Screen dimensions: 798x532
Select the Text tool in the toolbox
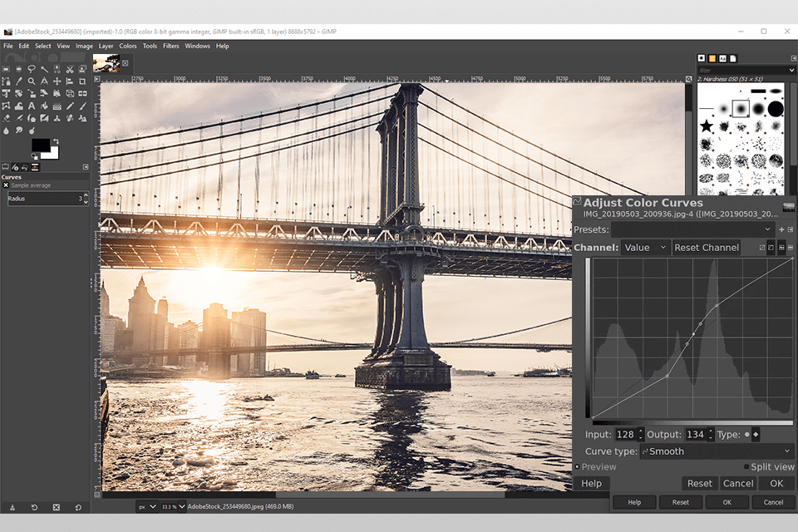(x=32, y=106)
